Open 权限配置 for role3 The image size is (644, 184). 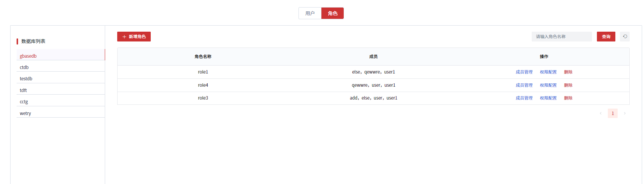[548, 98]
